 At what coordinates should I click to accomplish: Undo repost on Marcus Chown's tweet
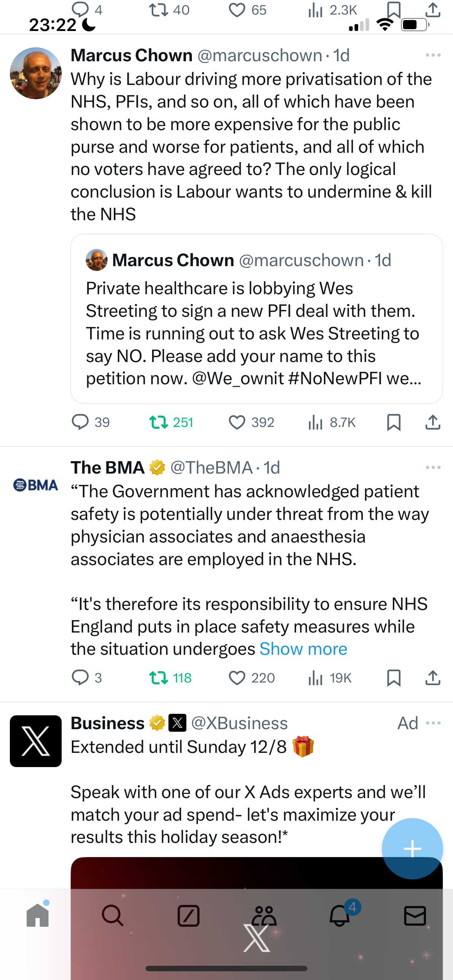[x=171, y=422]
